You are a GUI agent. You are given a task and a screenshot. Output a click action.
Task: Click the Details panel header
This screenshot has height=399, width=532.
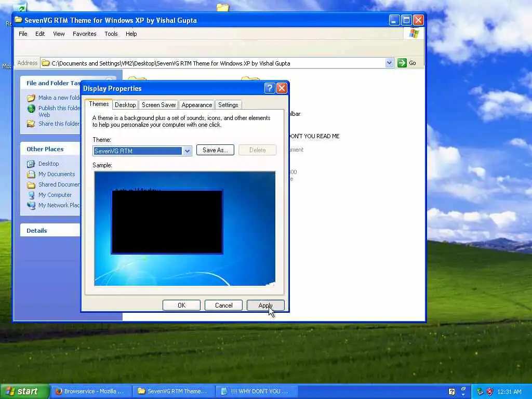50,230
